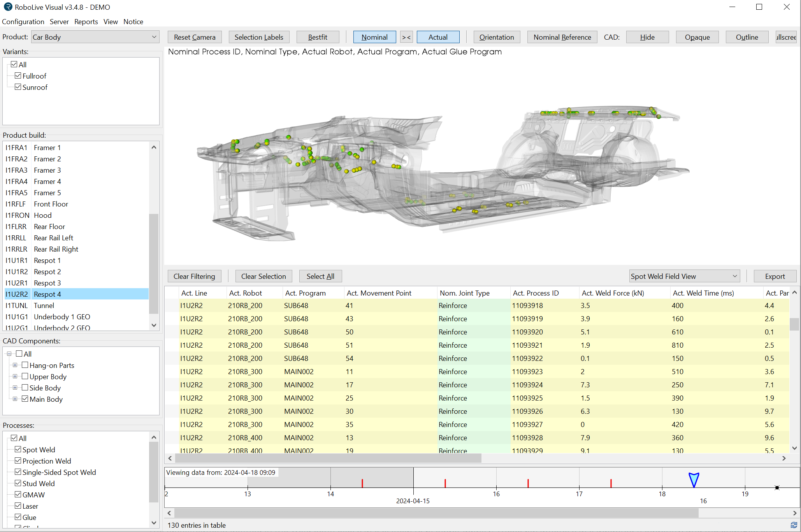The image size is (801, 532).
Task: Open the Reports menu
Action: [86, 22]
